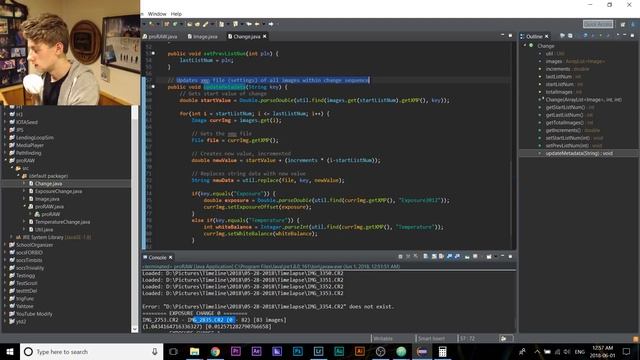Open the Window menu
This screenshot has width=640, height=360.
157,14
